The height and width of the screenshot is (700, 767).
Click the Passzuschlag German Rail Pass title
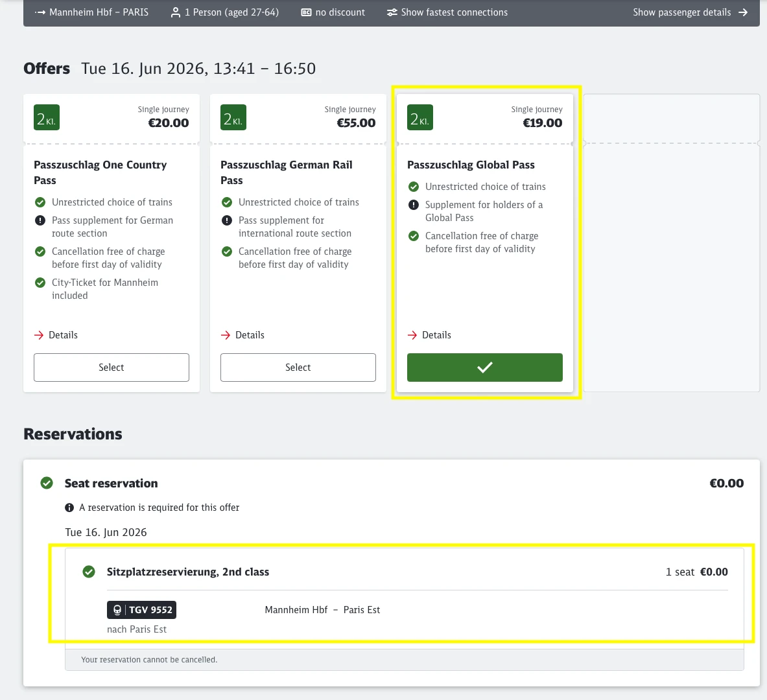[x=287, y=172]
